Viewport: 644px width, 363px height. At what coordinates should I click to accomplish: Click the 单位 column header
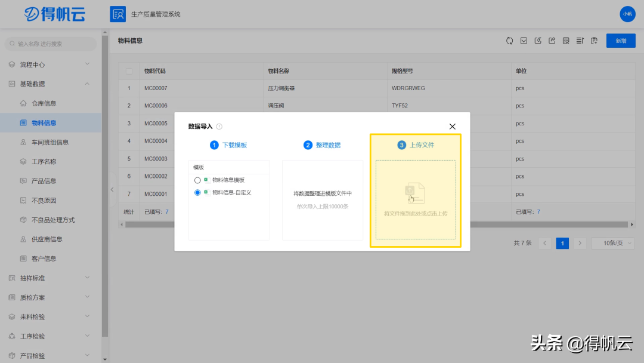[521, 71]
